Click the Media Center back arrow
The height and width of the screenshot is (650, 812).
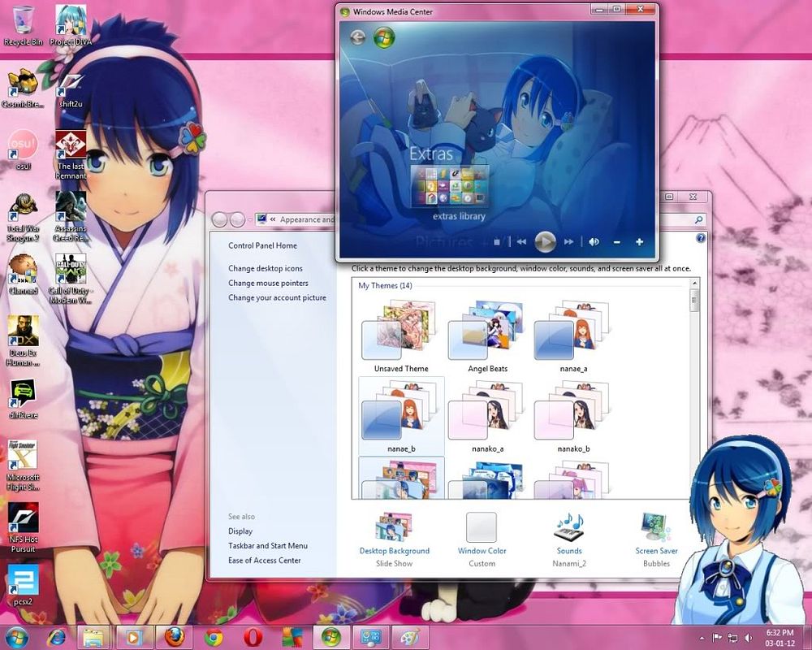click(x=357, y=37)
